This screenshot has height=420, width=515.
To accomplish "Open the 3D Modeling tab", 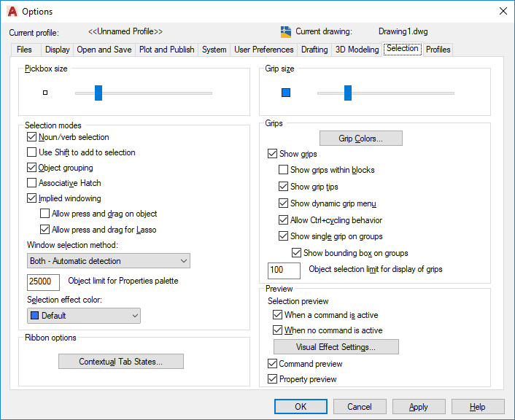I will tap(357, 50).
